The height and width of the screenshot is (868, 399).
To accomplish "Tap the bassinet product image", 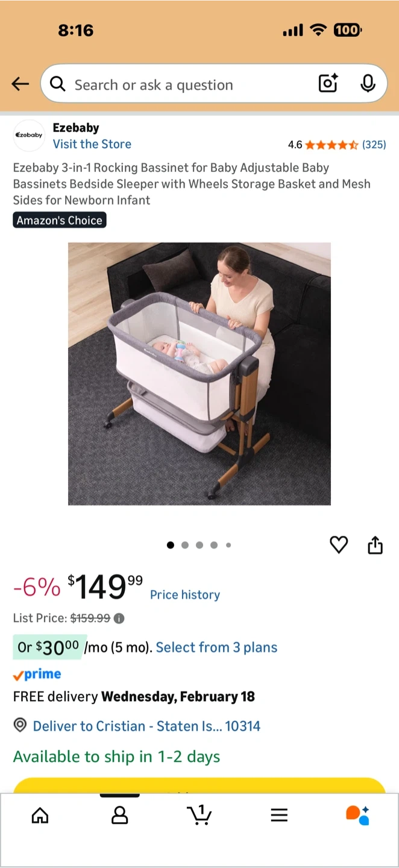I will point(199,374).
